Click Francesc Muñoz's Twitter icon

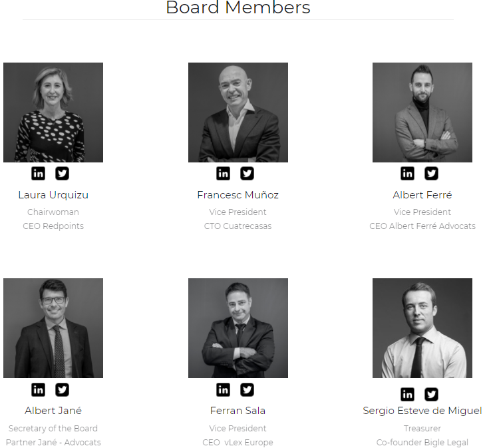(x=247, y=173)
